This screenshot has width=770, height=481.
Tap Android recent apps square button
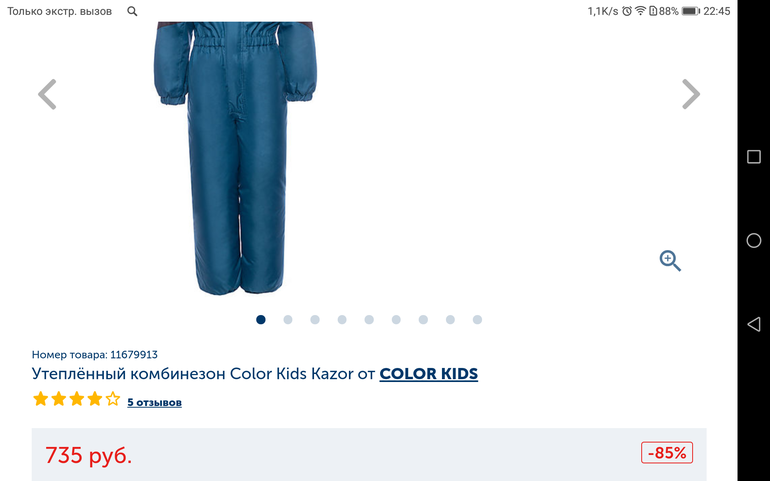(753, 157)
